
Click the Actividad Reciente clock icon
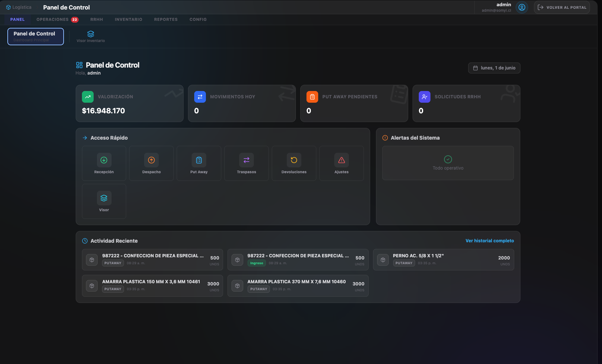coord(85,241)
